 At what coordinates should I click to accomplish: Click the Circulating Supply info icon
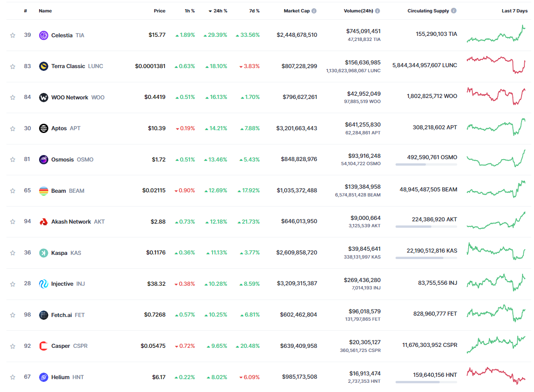point(454,11)
